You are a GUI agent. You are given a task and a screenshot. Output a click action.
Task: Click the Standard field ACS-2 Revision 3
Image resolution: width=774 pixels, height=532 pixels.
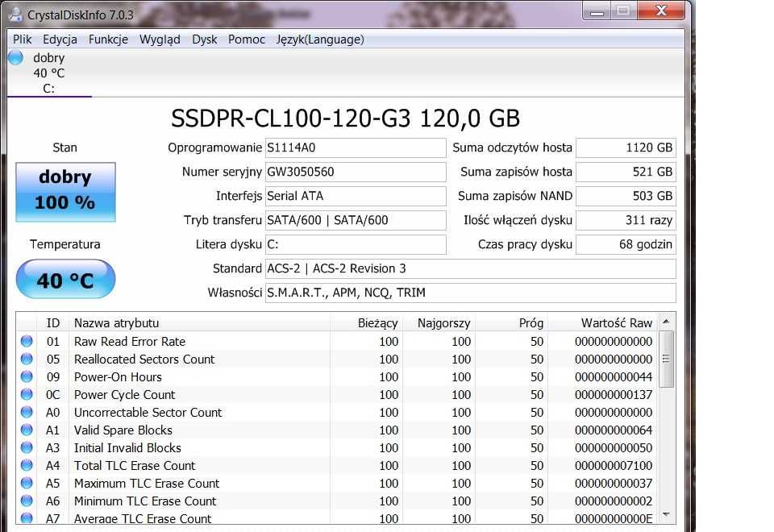[470, 268]
